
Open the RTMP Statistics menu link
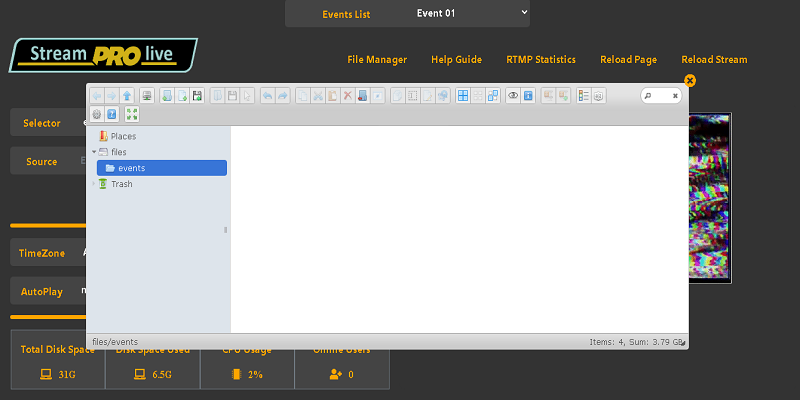[x=540, y=60]
